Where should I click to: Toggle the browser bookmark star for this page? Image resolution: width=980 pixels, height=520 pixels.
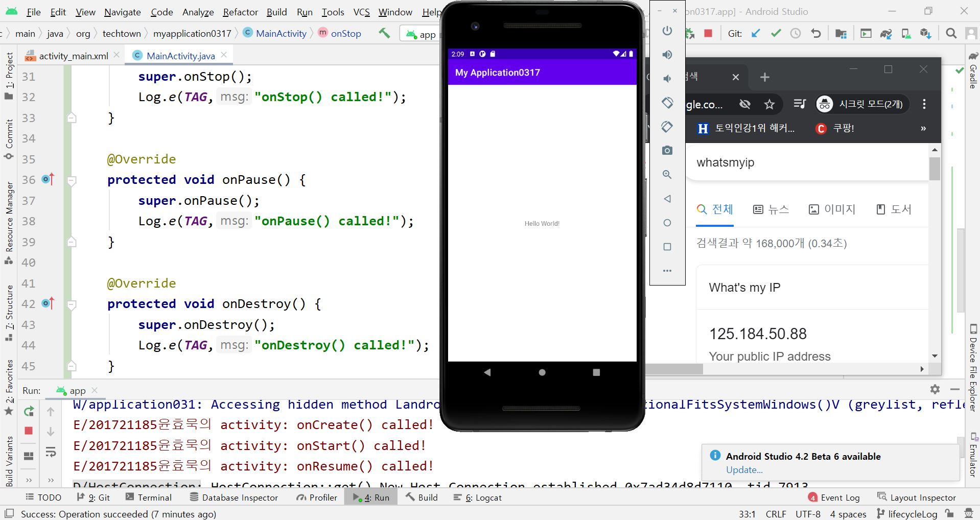[769, 104]
